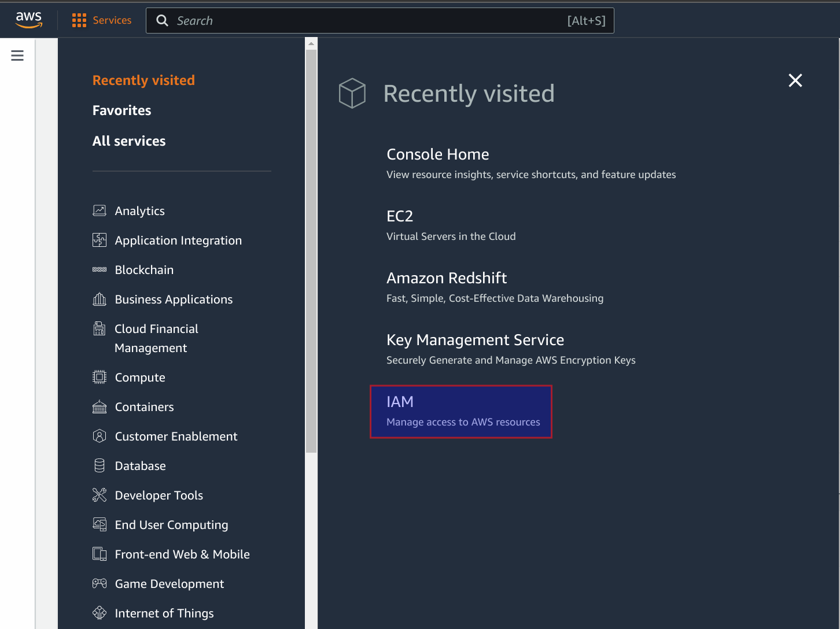
Task: Click the Business Applications icon
Action: 100,299
